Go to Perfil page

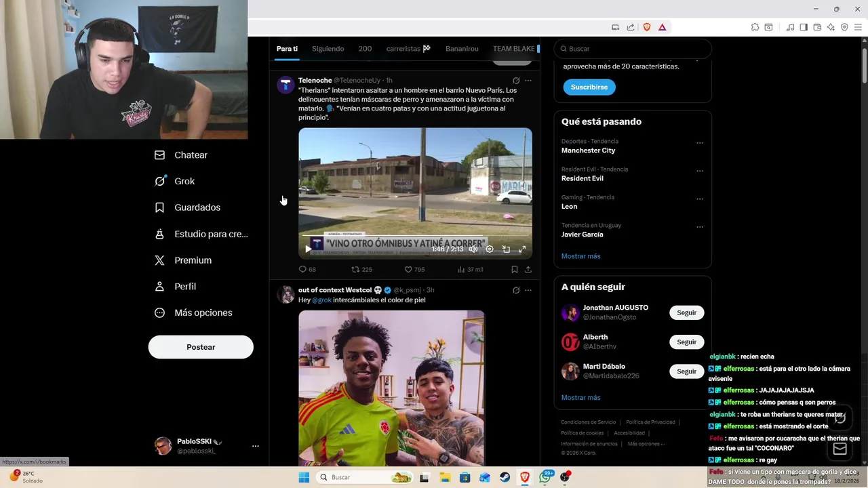coord(175,287)
